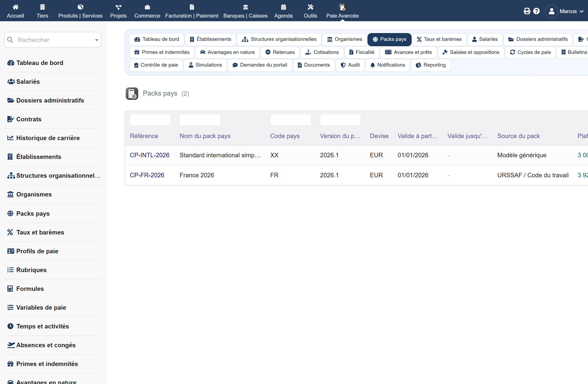Click the sidebar Temps et activités clock icon
The height and width of the screenshot is (384, 588).
[x=10, y=326]
